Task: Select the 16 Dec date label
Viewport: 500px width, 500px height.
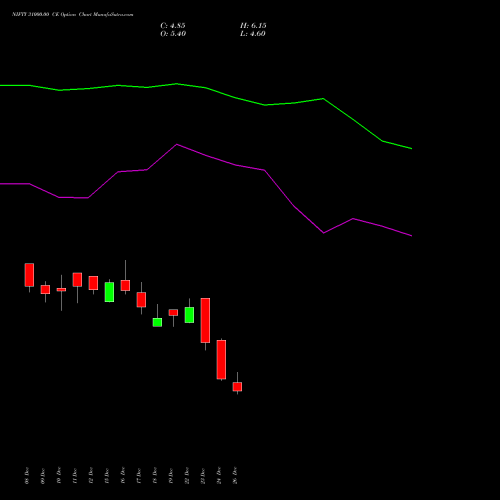Action: 123,476
